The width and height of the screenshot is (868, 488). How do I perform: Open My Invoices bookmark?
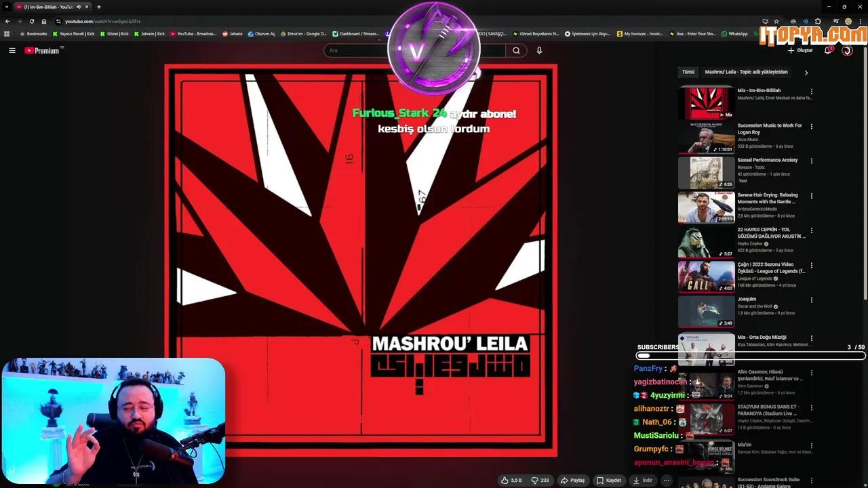click(640, 33)
